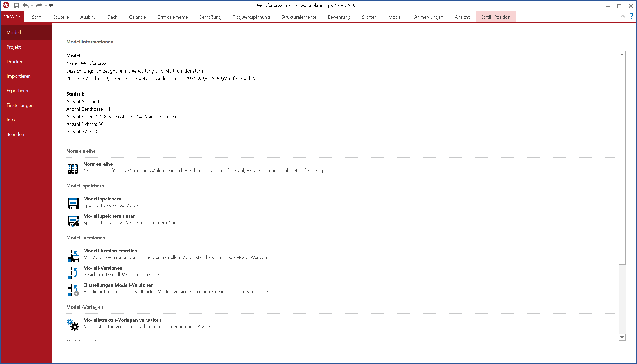Click the ViCADo app logo icon

click(6, 5)
